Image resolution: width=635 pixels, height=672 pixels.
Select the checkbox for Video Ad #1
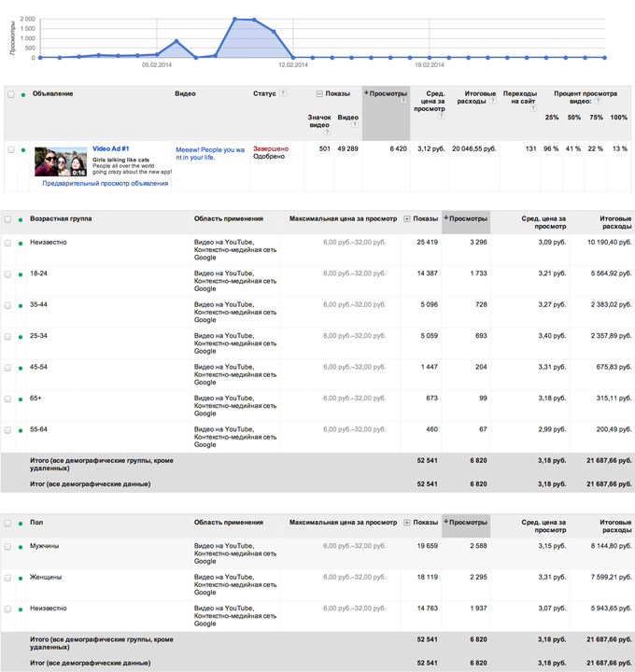click(x=11, y=149)
